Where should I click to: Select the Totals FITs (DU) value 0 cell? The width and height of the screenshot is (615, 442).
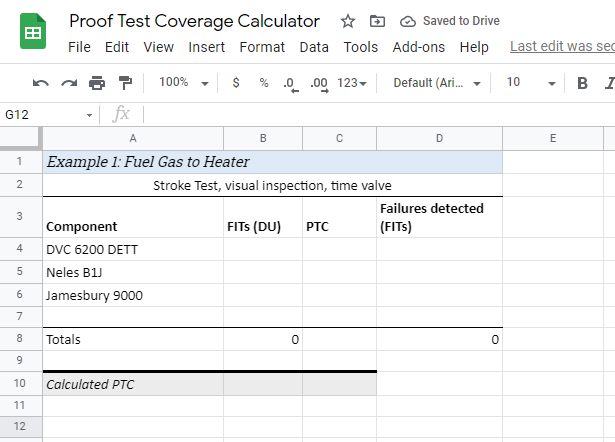point(263,339)
